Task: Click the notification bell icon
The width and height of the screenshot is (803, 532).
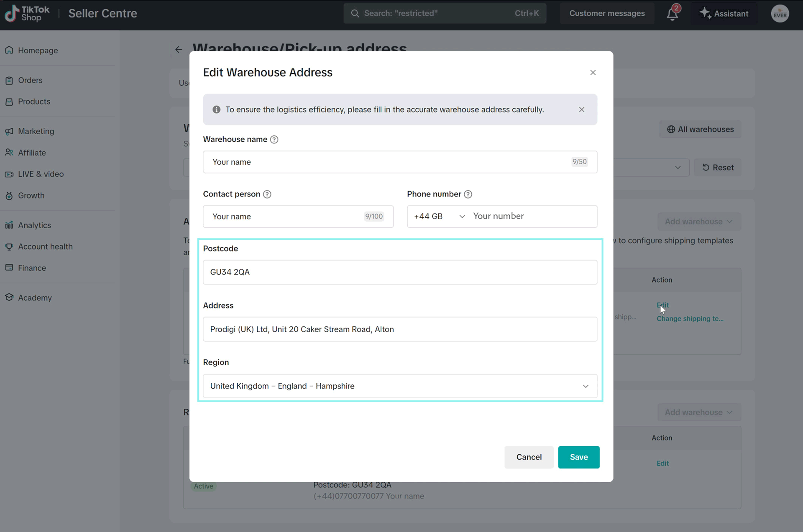Action: point(672,14)
